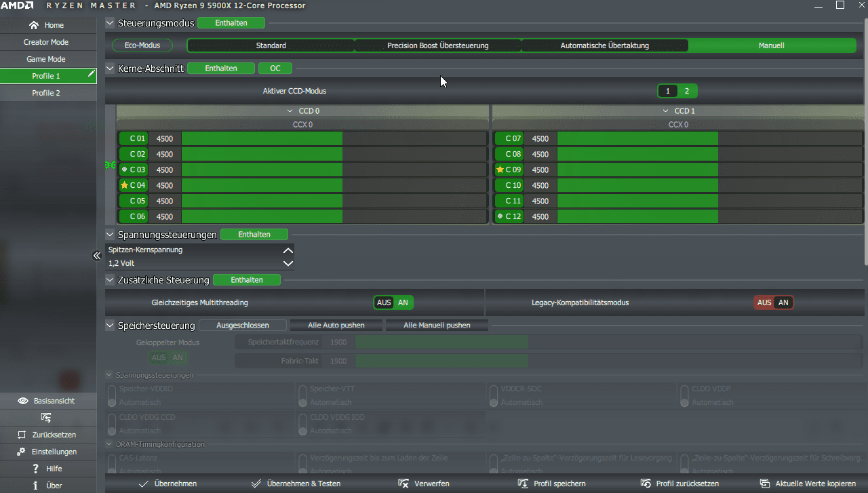This screenshot has height=493, width=868.
Task: Toggle Legacy-Kompatibilitätsmodus AUS/AN switch
Action: click(774, 302)
